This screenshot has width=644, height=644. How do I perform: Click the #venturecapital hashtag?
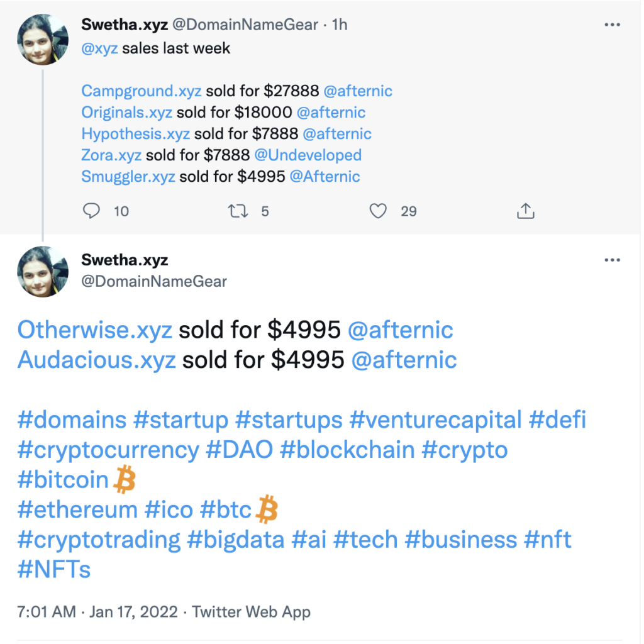click(436, 420)
